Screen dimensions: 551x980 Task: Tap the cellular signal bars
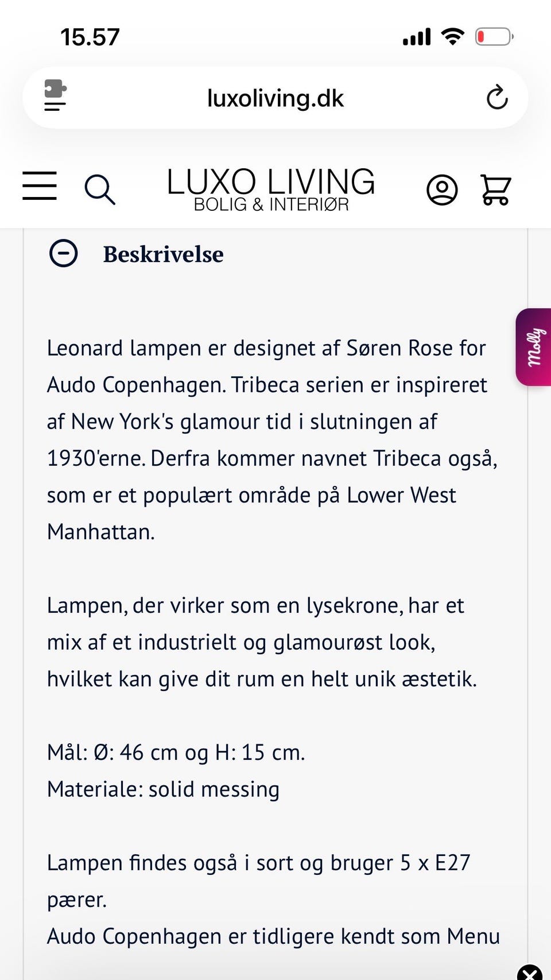pos(417,37)
